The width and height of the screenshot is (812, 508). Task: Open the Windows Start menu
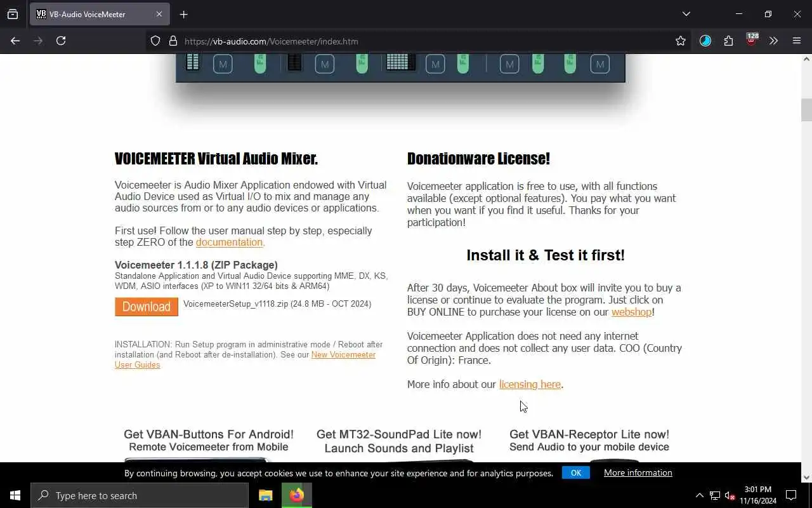[x=15, y=495]
